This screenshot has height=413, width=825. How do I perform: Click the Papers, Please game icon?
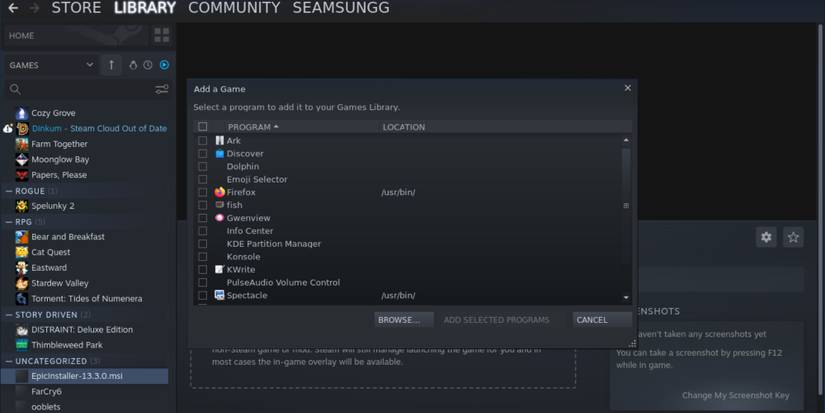point(22,175)
